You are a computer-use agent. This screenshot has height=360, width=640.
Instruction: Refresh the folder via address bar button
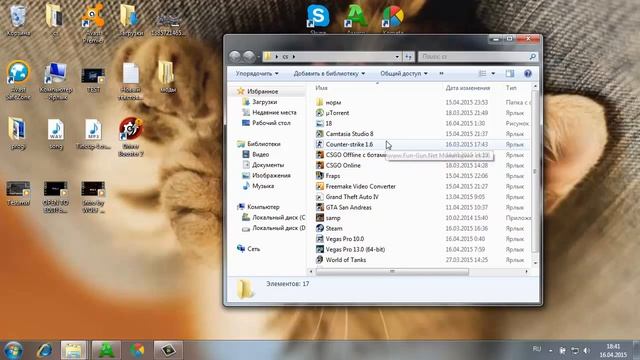[409, 57]
